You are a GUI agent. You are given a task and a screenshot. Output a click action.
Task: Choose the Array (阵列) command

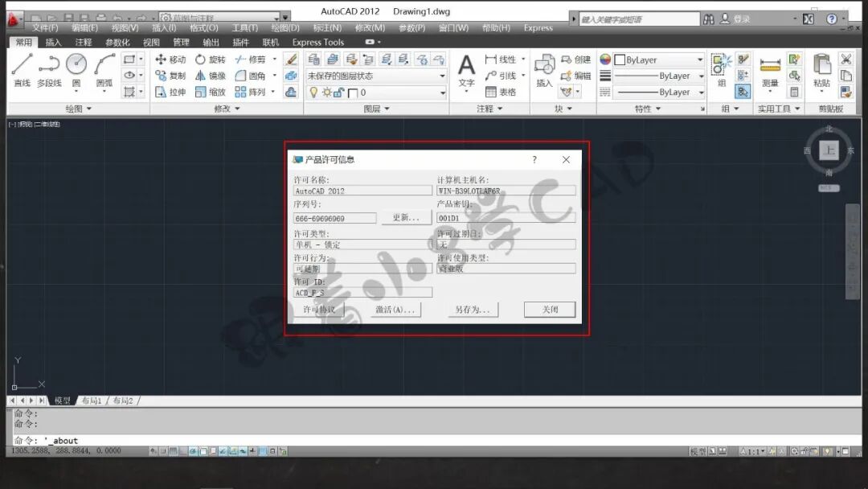[x=250, y=92]
